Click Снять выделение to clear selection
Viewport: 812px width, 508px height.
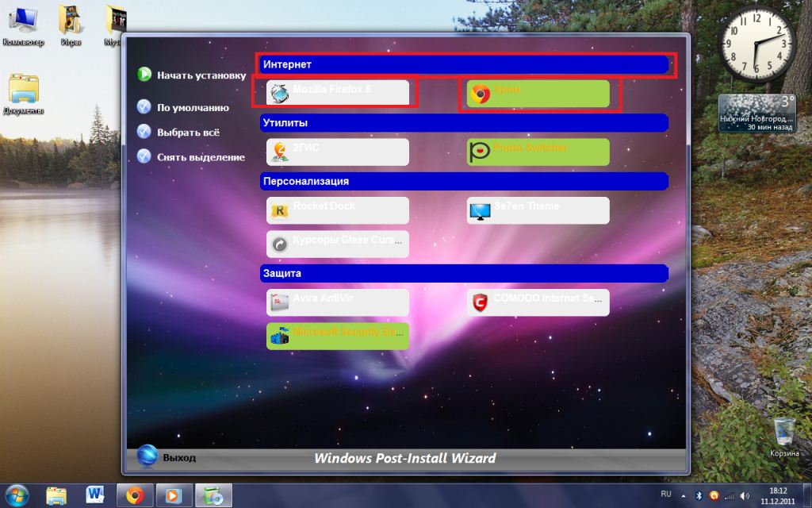point(190,157)
